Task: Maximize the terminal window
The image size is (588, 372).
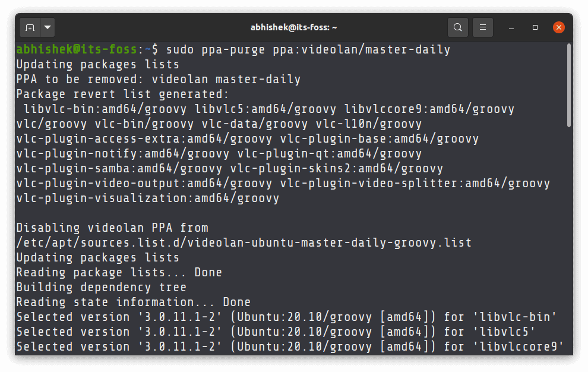Action: pos(535,27)
